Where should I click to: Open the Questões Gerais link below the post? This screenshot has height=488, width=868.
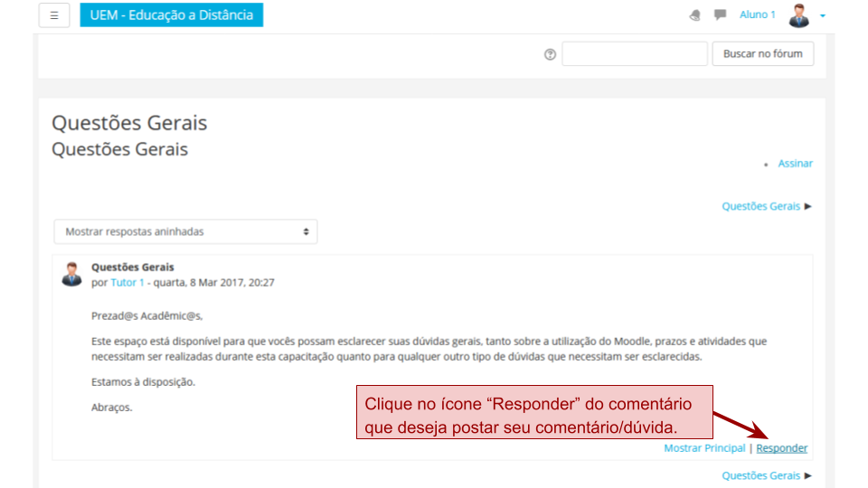(x=760, y=475)
